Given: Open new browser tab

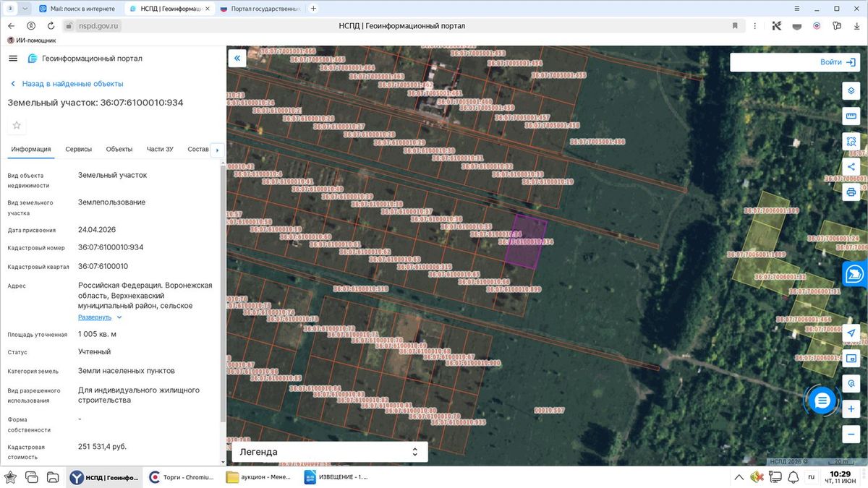Looking at the screenshot, I should (313, 9).
